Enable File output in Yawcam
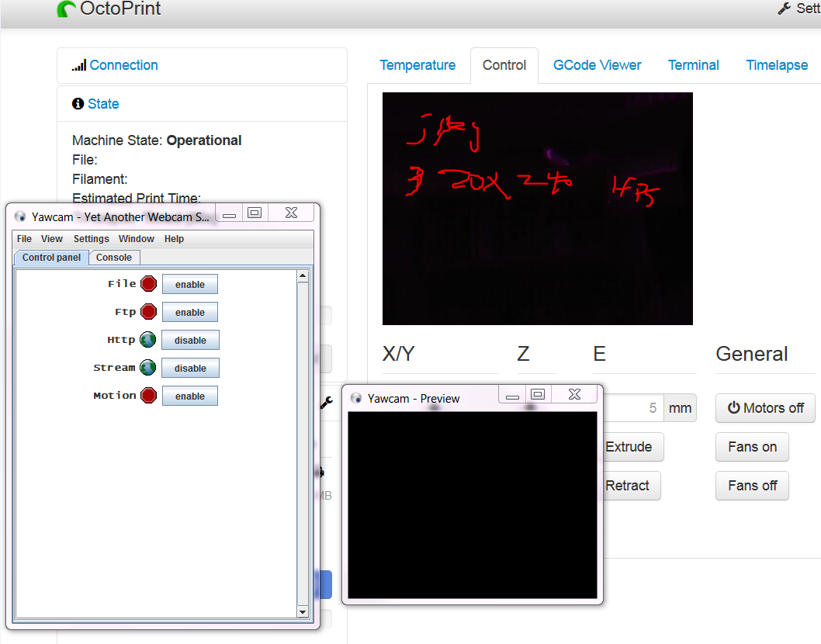 click(x=190, y=284)
